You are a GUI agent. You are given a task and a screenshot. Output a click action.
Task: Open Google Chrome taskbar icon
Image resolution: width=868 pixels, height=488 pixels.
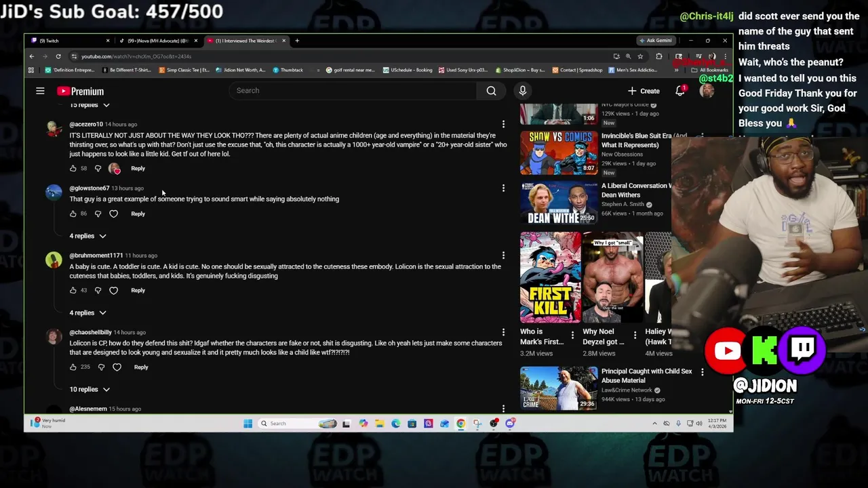tap(460, 424)
